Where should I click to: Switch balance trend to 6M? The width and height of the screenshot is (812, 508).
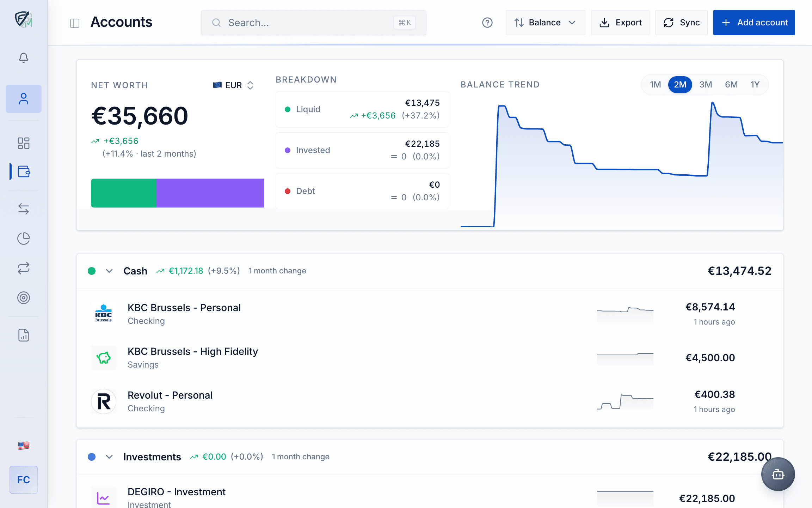coord(731,85)
